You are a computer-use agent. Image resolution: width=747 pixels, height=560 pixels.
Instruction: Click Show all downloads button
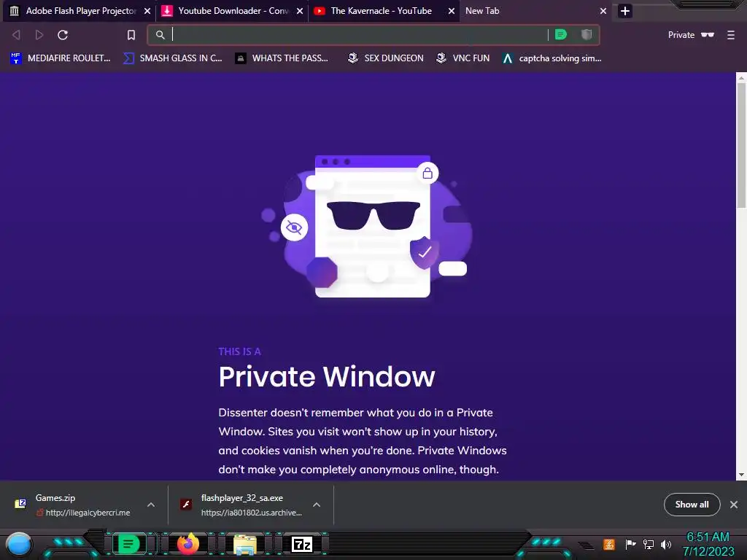coord(692,505)
